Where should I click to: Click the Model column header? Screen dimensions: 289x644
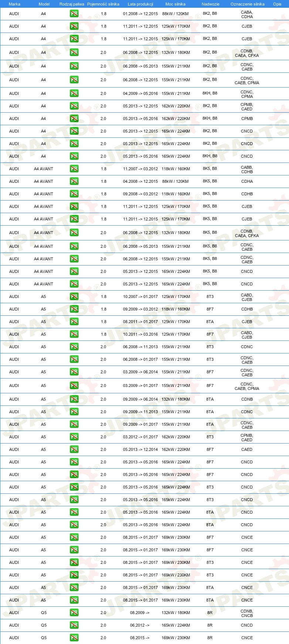(44, 4)
